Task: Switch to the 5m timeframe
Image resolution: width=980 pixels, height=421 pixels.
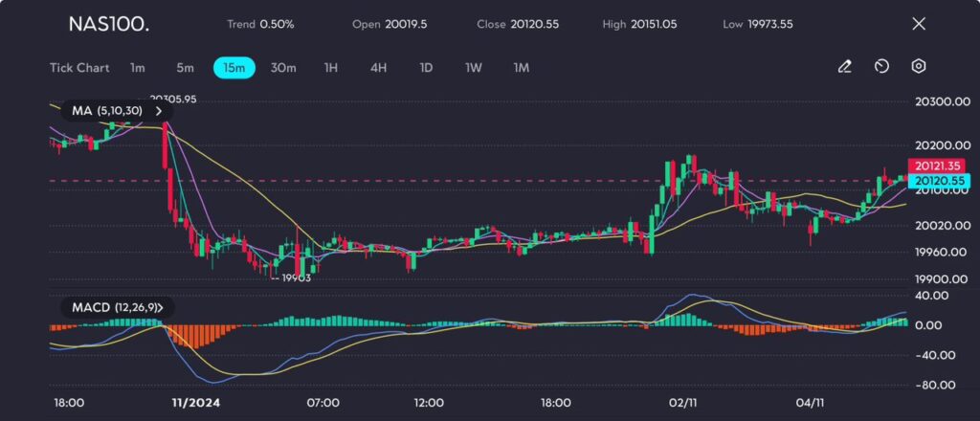Action: pyautogui.click(x=185, y=68)
